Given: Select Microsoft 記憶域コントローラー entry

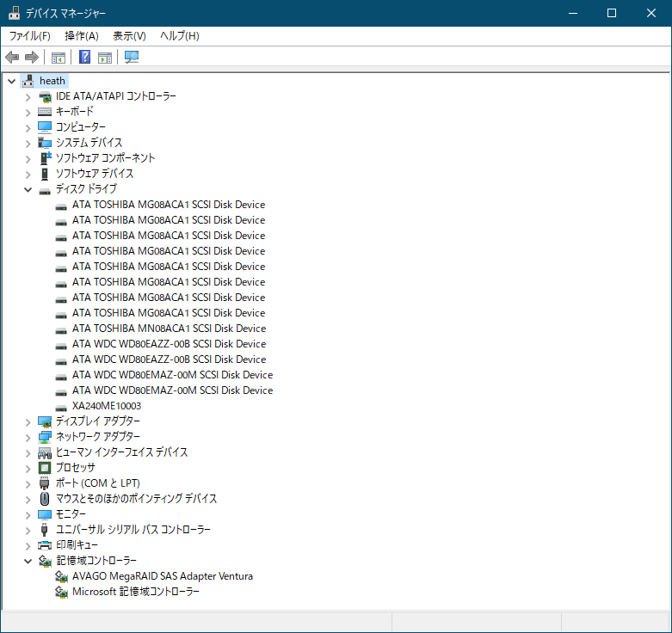Looking at the screenshot, I should pos(136,592).
